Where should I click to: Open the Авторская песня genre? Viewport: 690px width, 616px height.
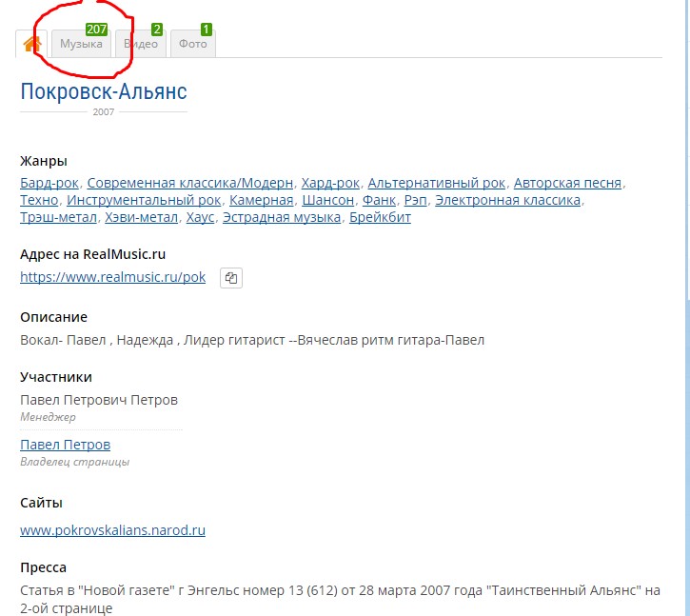[567, 183]
